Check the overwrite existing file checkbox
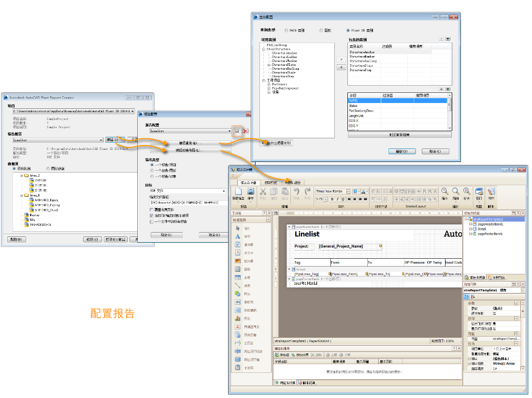The image size is (532, 398). click(x=152, y=210)
